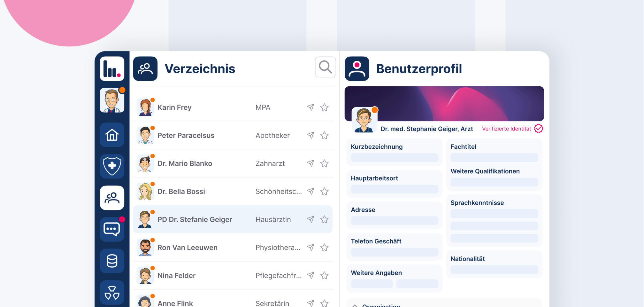Open Ron Van Leeuwen's directory entry
Image resolution: width=644 pixels, height=307 pixels.
click(x=188, y=248)
